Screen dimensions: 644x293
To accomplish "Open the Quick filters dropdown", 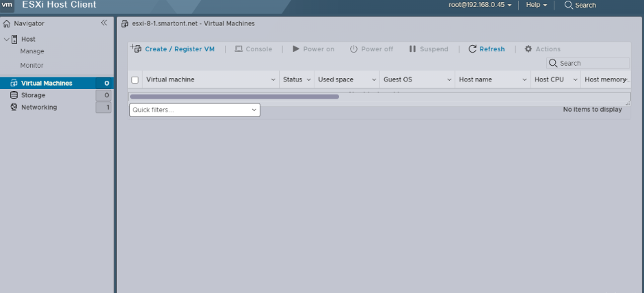I will (x=195, y=110).
